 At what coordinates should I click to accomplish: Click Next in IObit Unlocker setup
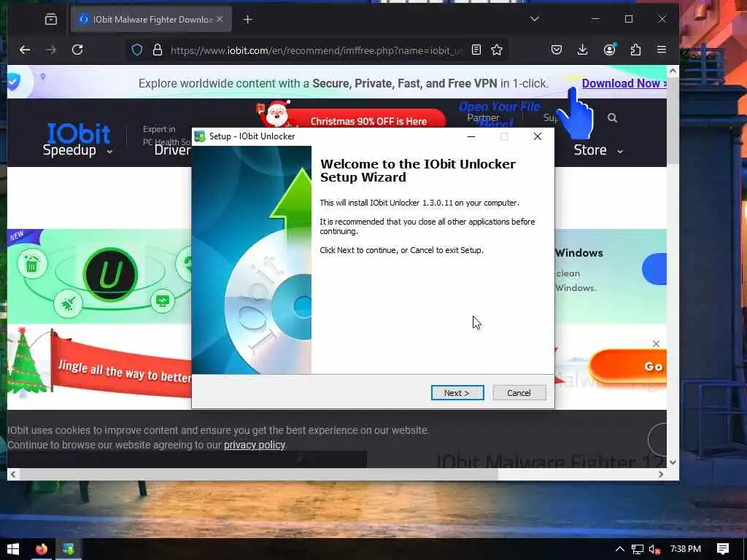pos(457,393)
